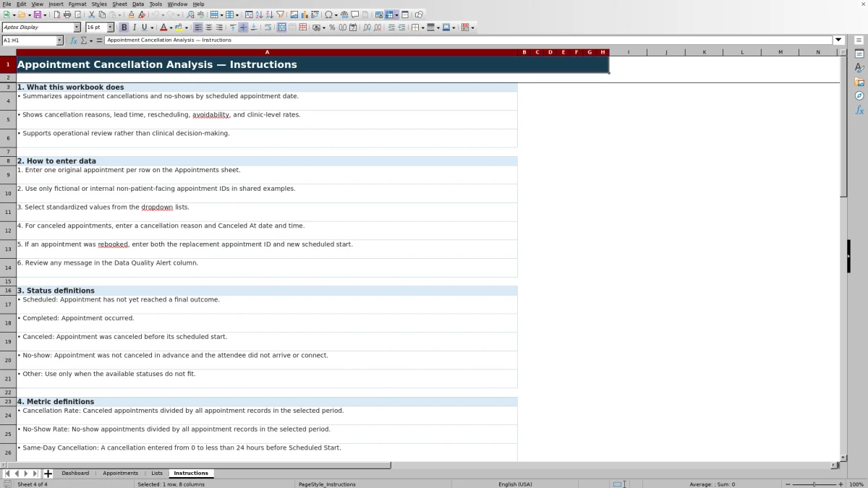Screen dimensions: 868x488
Task: Open the Select Function sum dropdown arrow
Action: pyautogui.click(x=91, y=40)
